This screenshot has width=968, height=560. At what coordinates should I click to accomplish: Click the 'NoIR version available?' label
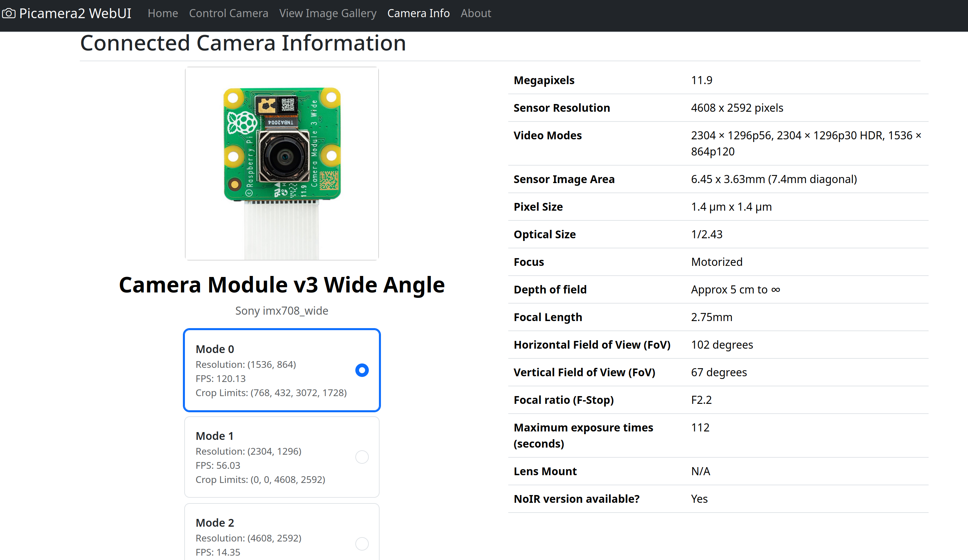pyautogui.click(x=577, y=499)
